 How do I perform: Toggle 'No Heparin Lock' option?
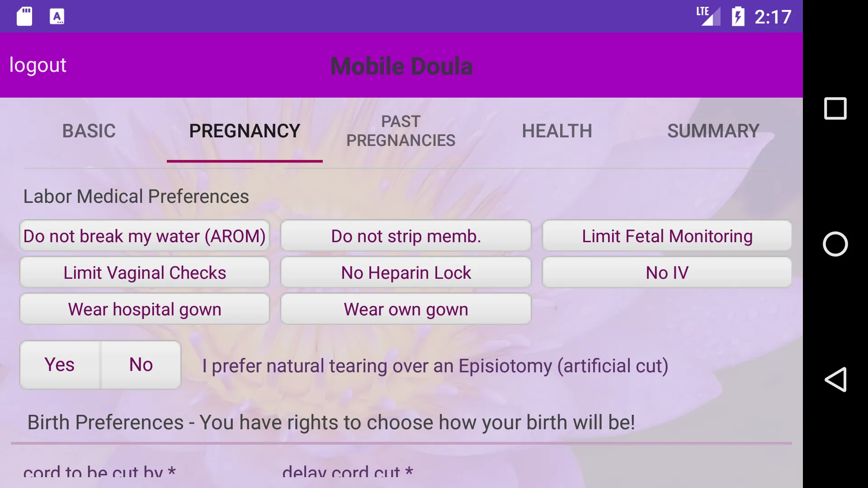tap(406, 272)
